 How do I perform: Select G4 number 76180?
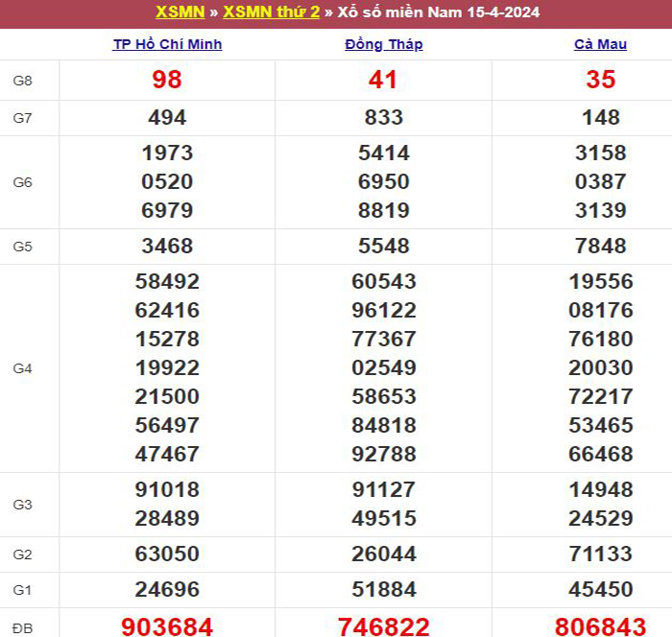click(601, 340)
